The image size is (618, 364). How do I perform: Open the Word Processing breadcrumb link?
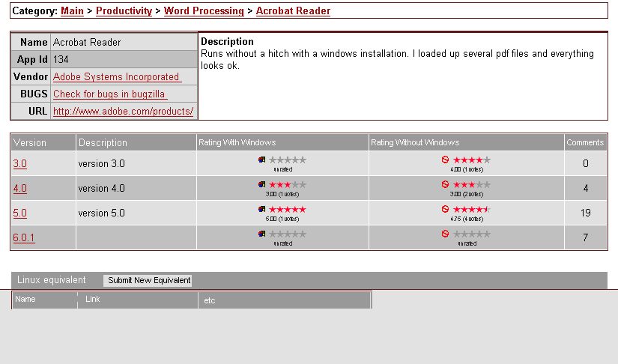click(204, 11)
